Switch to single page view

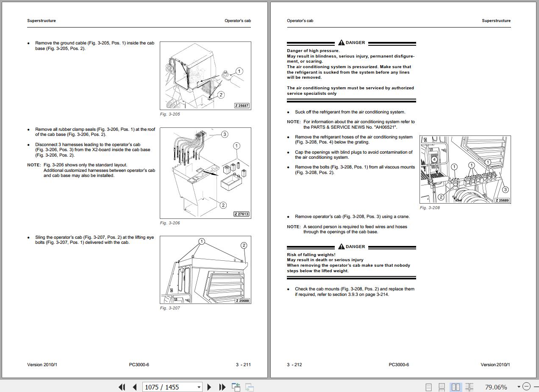pos(428,387)
